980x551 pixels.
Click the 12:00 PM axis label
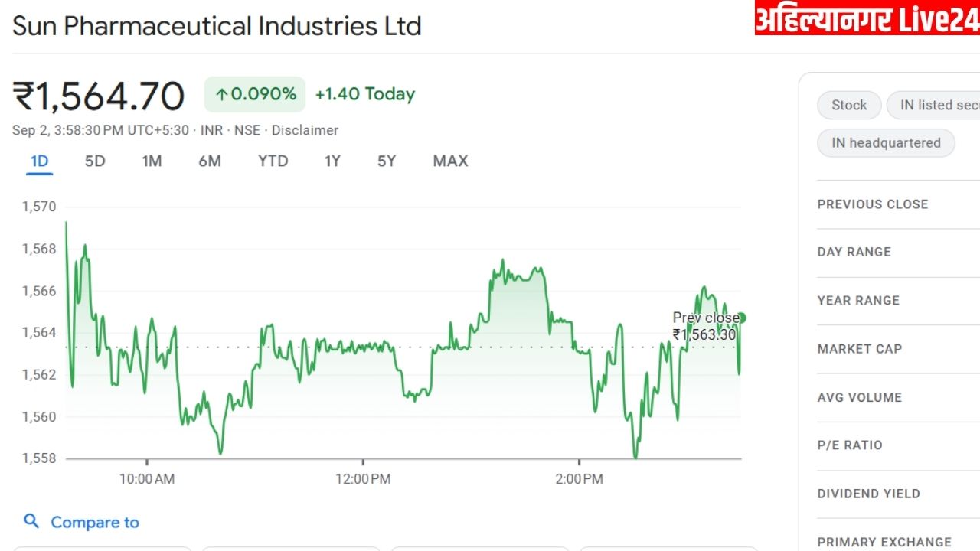(x=363, y=479)
